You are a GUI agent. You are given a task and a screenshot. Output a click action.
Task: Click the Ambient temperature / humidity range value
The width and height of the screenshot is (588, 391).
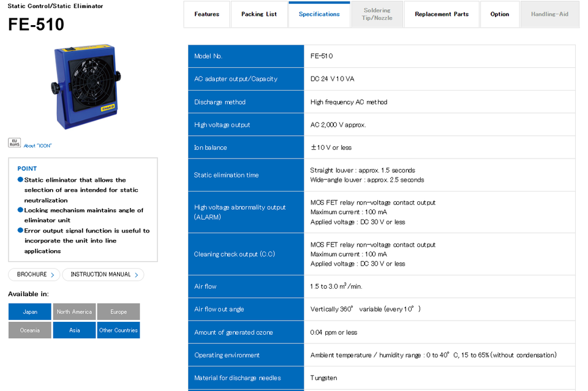(x=434, y=355)
